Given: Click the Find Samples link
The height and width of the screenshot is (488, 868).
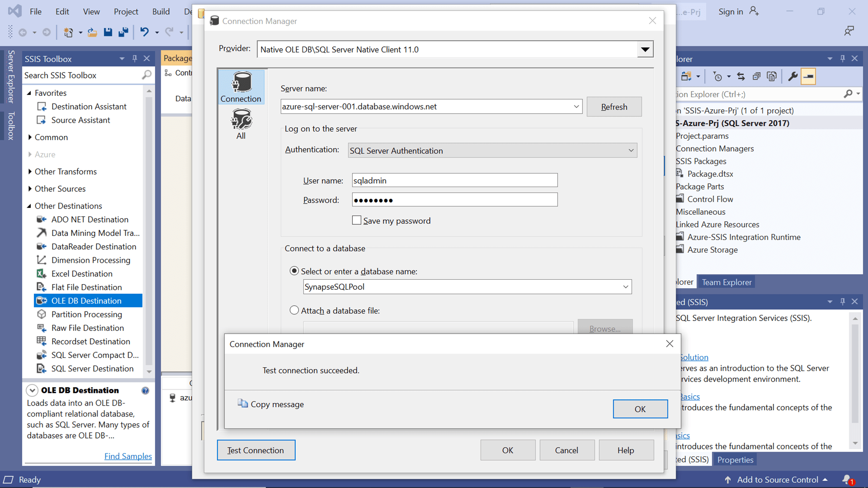Looking at the screenshot, I should tap(128, 456).
